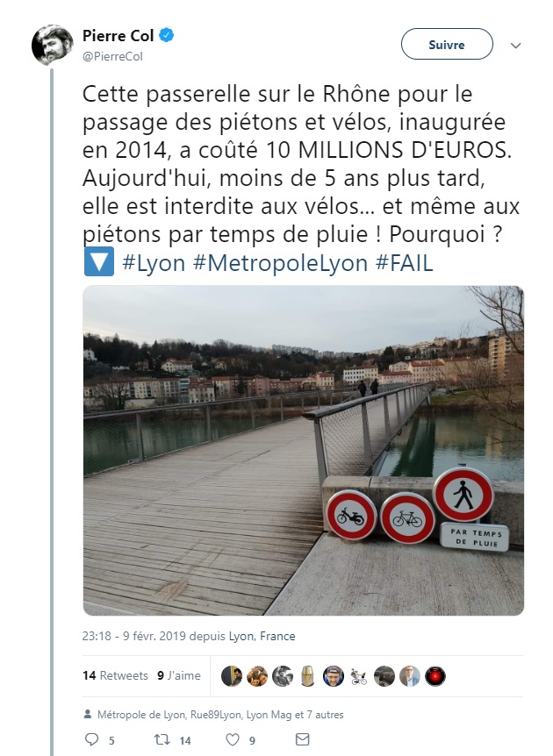
Task: Open the HAL red-eye liker avatar
Action: tap(435, 676)
